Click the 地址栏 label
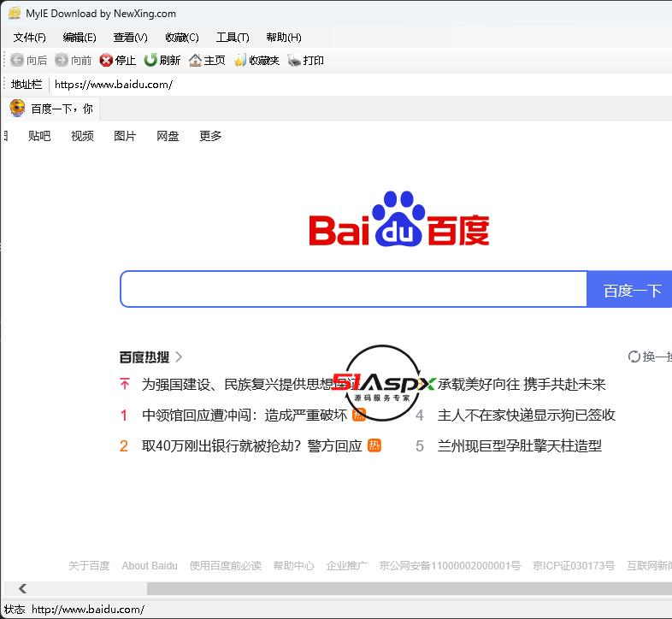This screenshot has height=619, width=672. (x=27, y=84)
